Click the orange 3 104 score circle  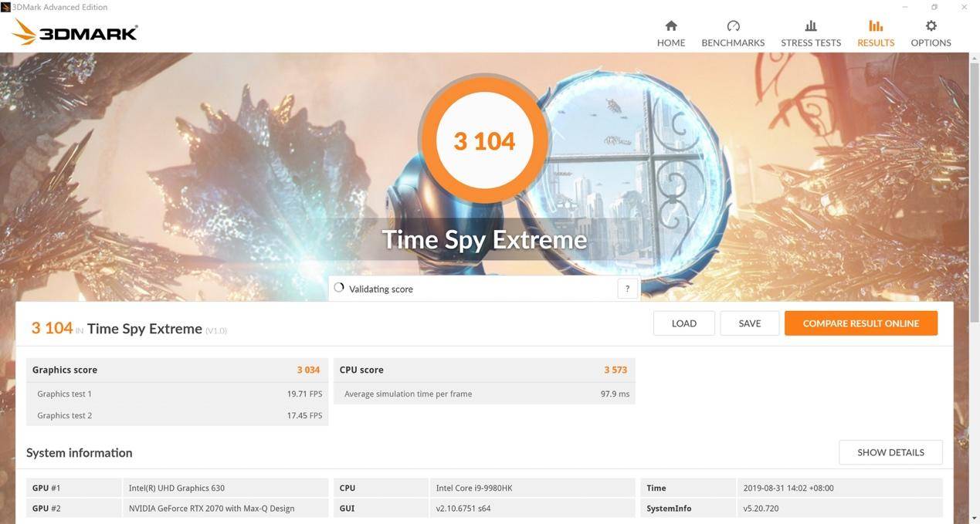[x=484, y=140]
